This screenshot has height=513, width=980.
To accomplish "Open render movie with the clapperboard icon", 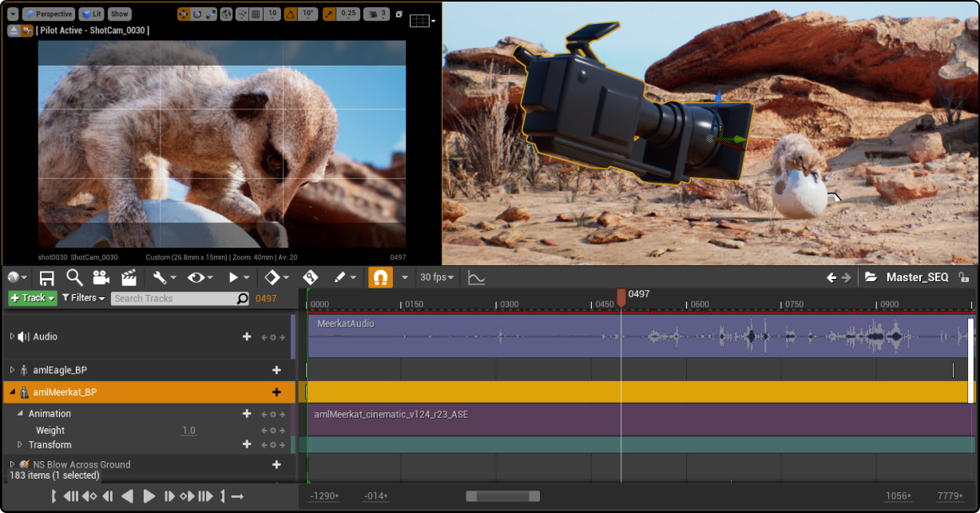I will tap(128, 277).
